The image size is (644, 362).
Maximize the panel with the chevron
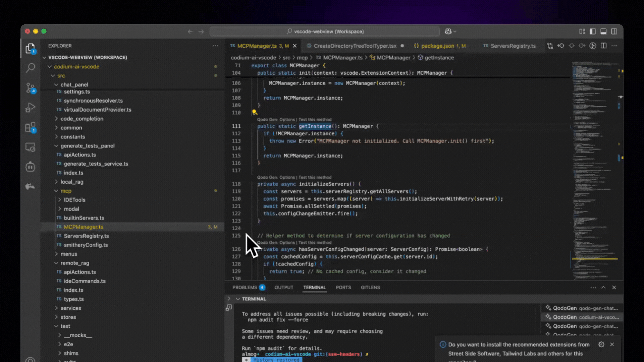point(603,288)
